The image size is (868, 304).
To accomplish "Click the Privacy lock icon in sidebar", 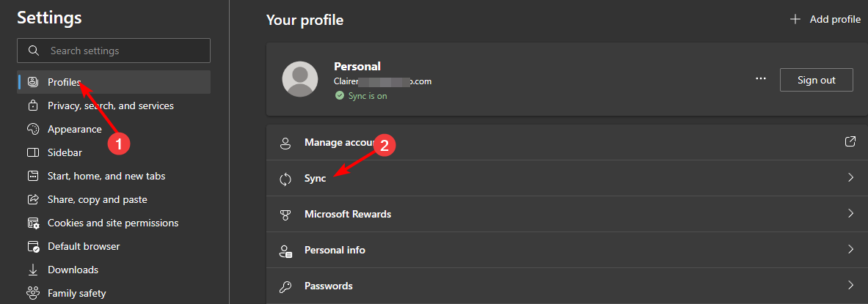I will (33, 105).
